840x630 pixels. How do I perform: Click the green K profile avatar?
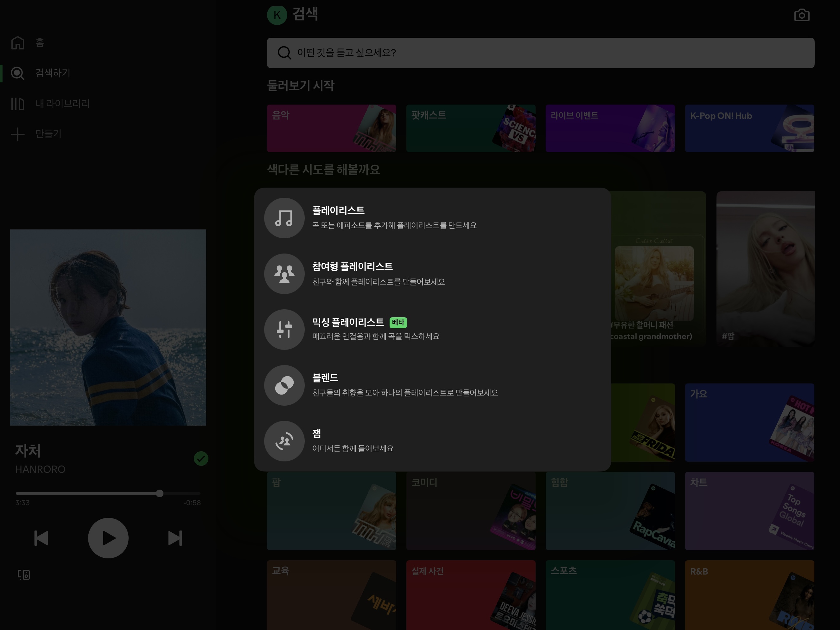pos(277,15)
